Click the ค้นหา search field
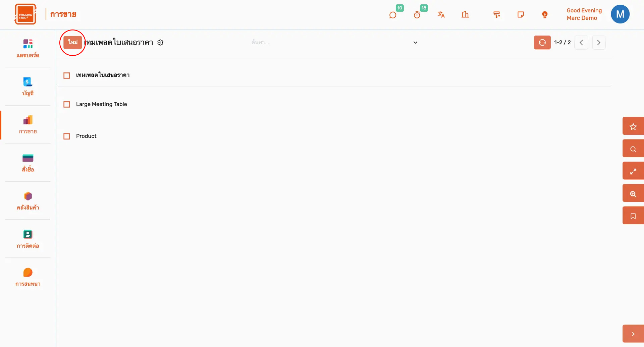This screenshot has width=644, height=347. [x=329, y=43]
